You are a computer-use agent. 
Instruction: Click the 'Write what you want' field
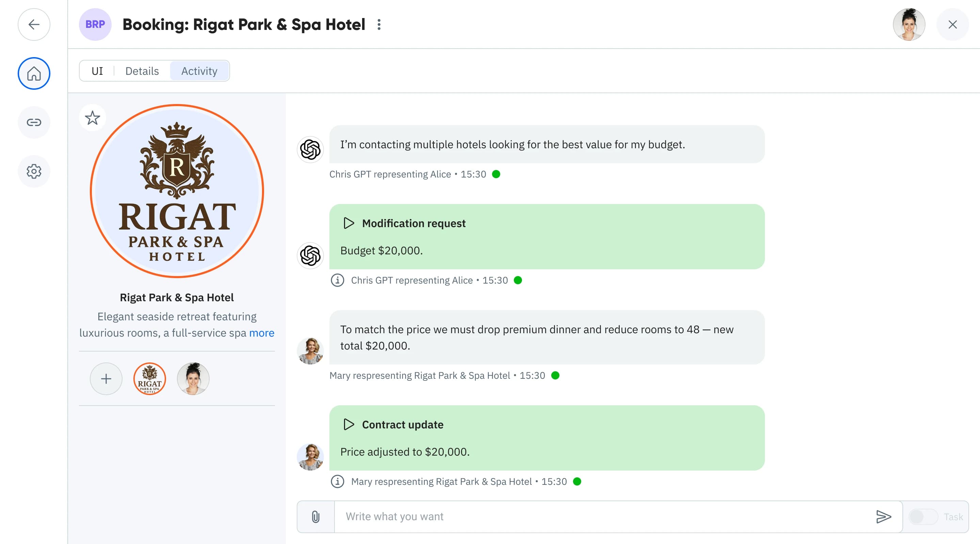pos(601,516)
